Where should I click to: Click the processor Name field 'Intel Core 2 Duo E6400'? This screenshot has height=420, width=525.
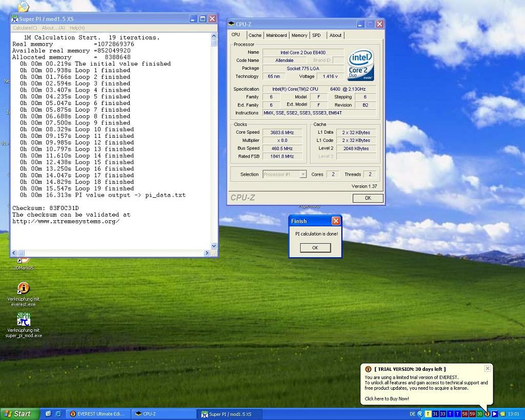[303, 52]
